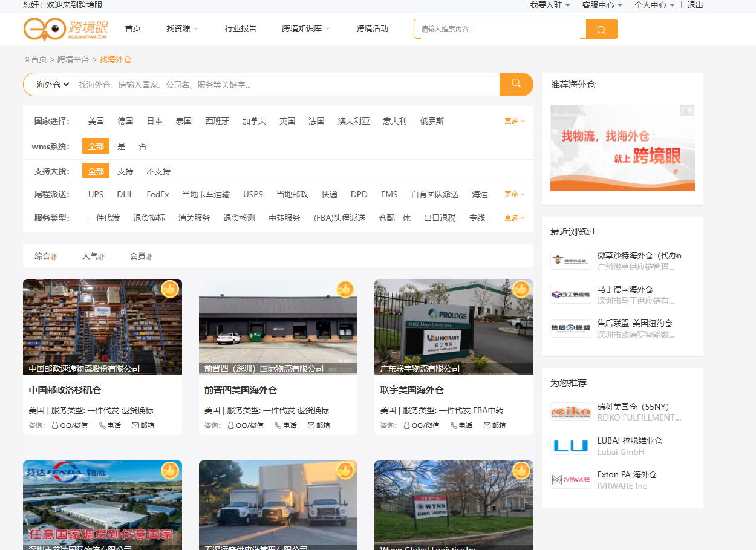Open the 行业报告 menu item
This screenshot has height=550, width=756.
pos(241,28)
